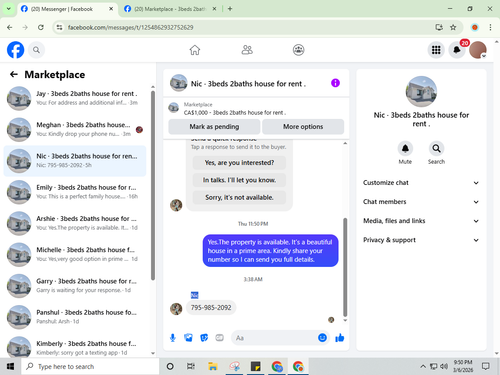The image size is (500, 375).
Task: Go to the Home feed icon
Action: pyautogui.click(x=195, y=50)
